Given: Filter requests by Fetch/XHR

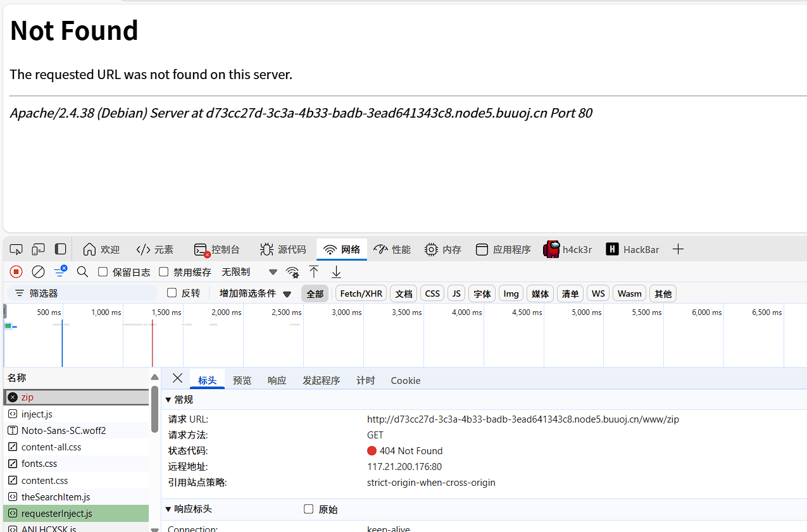Looking at the screenshot, I should 361,294.
